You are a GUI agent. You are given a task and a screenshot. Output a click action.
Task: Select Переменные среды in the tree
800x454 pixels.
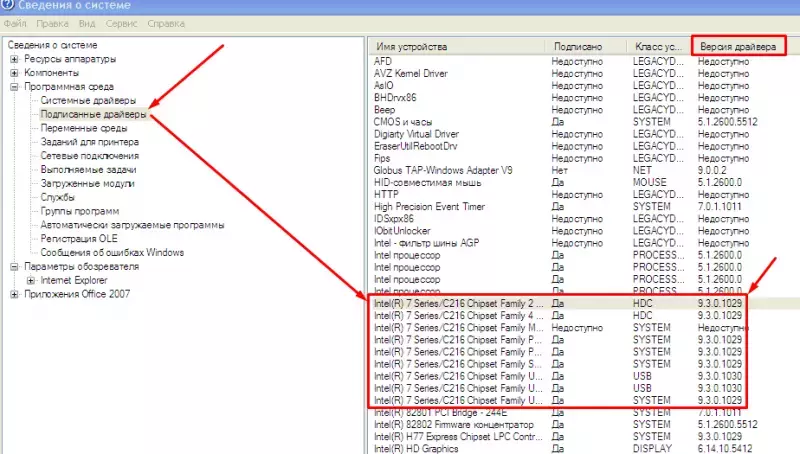[84, 128]
